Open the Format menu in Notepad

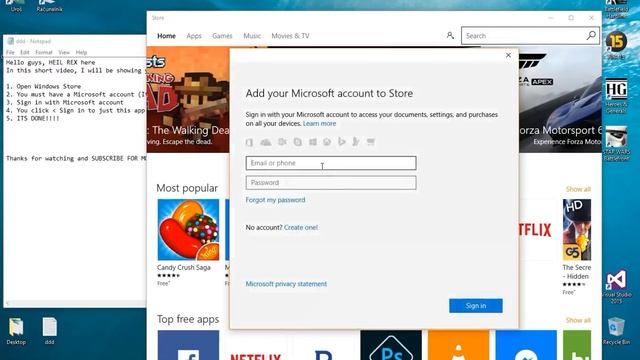(x=44, y=52)
